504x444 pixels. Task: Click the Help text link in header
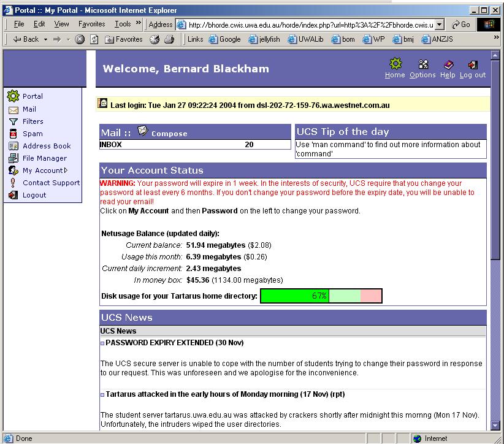click(x=448, y=75)
